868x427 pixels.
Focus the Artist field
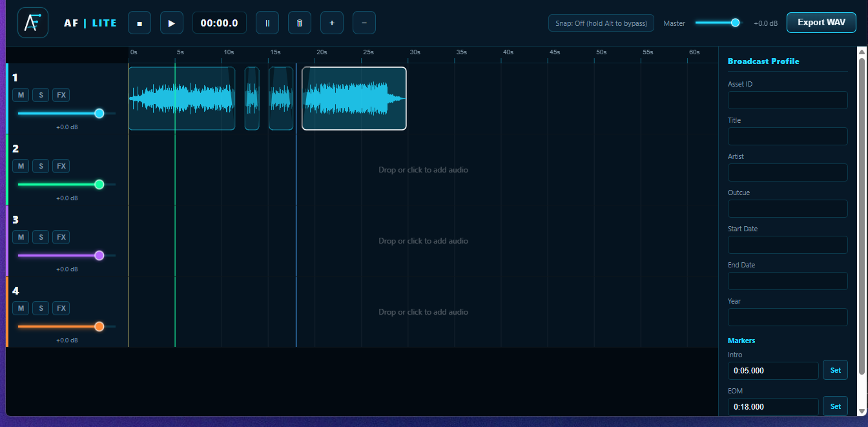[x=787, y=172]
